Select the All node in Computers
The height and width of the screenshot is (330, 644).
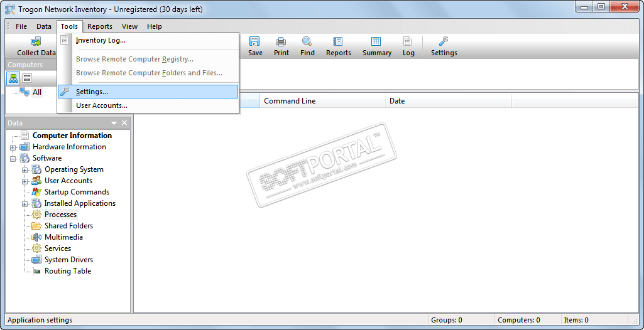(37, 92)
